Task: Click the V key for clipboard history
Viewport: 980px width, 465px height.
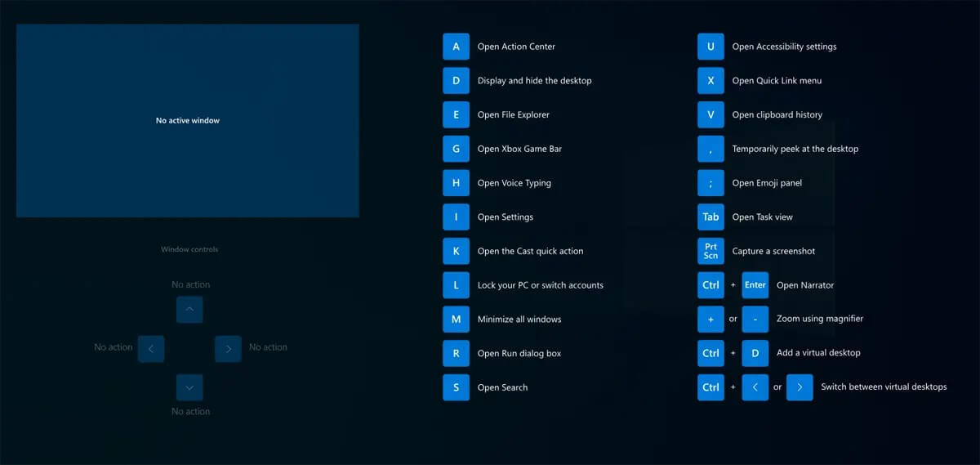Action: coord(710,115)
